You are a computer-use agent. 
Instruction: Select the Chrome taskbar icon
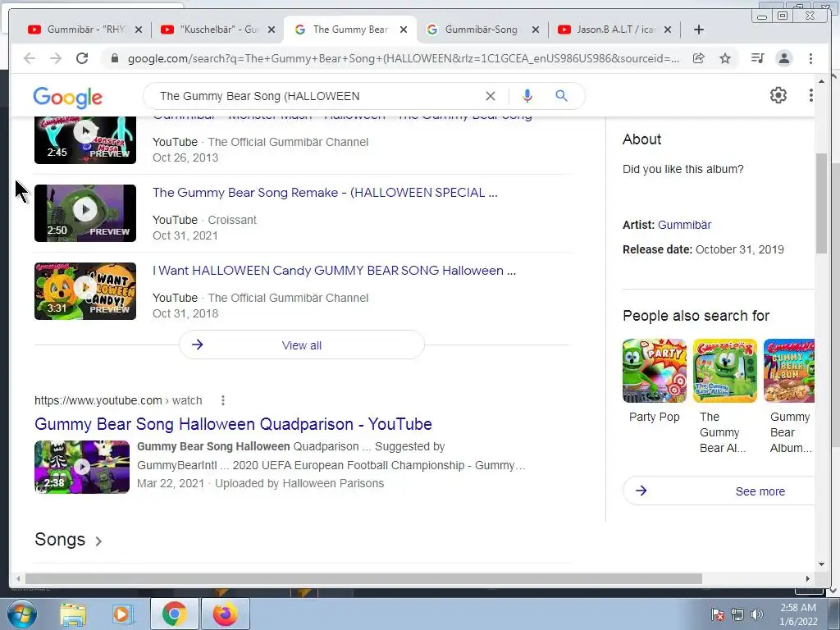[x=174, y=614]
